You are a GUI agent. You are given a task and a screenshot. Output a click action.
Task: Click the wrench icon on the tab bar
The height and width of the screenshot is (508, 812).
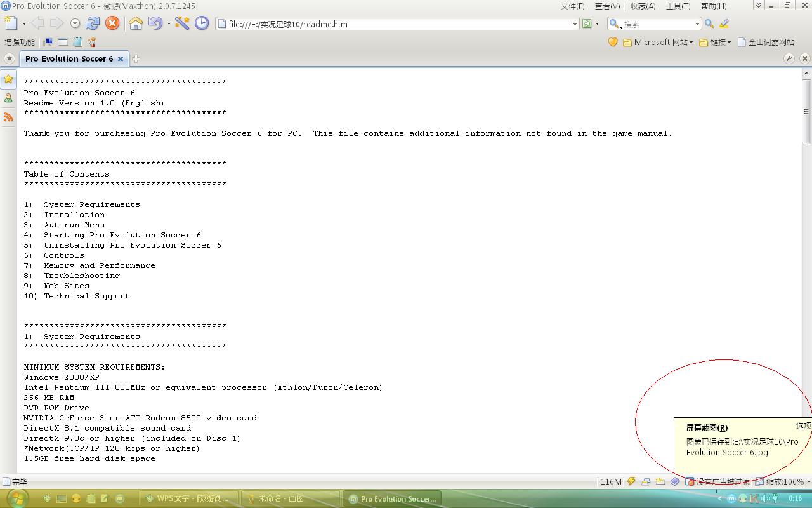point(789,58)
